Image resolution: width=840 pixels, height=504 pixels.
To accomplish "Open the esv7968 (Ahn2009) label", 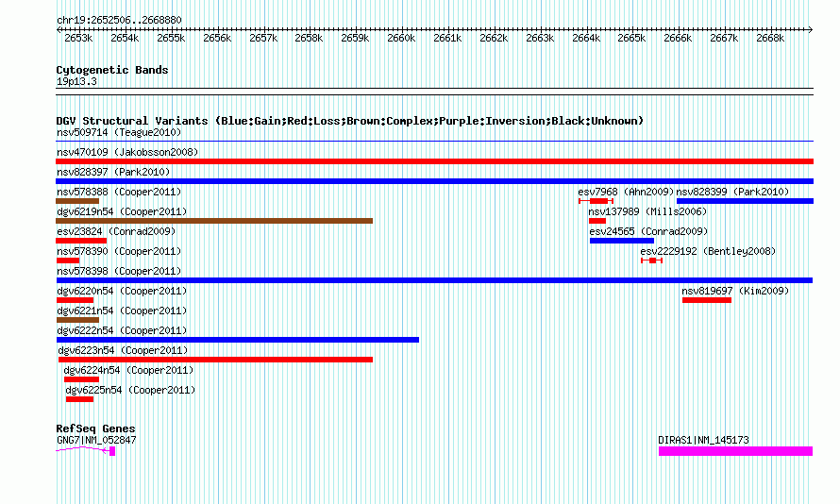I will [626, 192].
